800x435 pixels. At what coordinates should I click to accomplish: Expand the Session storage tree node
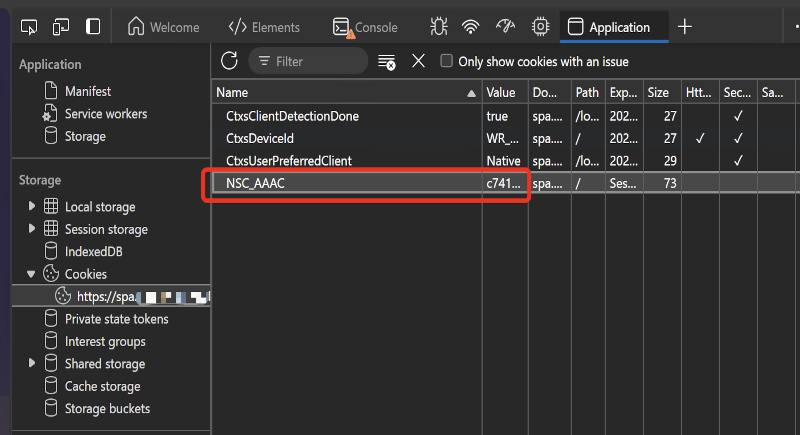coord(33,229)
